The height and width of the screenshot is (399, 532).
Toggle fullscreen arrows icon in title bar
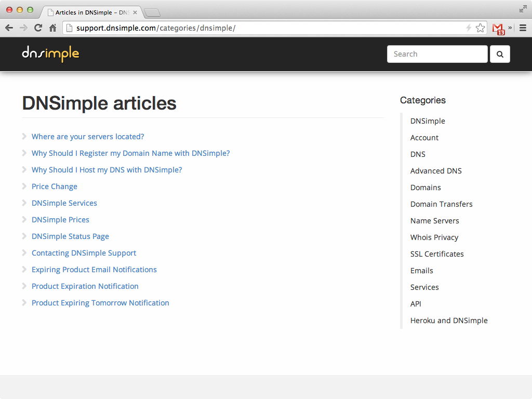523,9
